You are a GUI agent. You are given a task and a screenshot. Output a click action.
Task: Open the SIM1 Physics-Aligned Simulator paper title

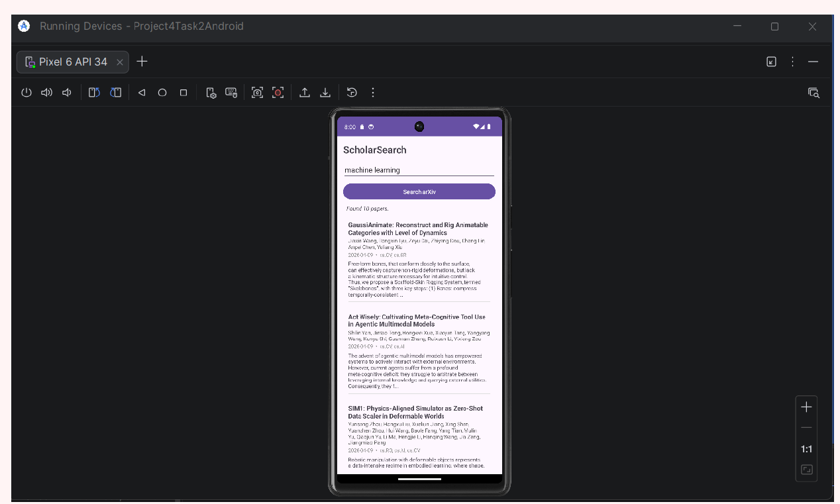pyautogui.click(x=415, y=412)
